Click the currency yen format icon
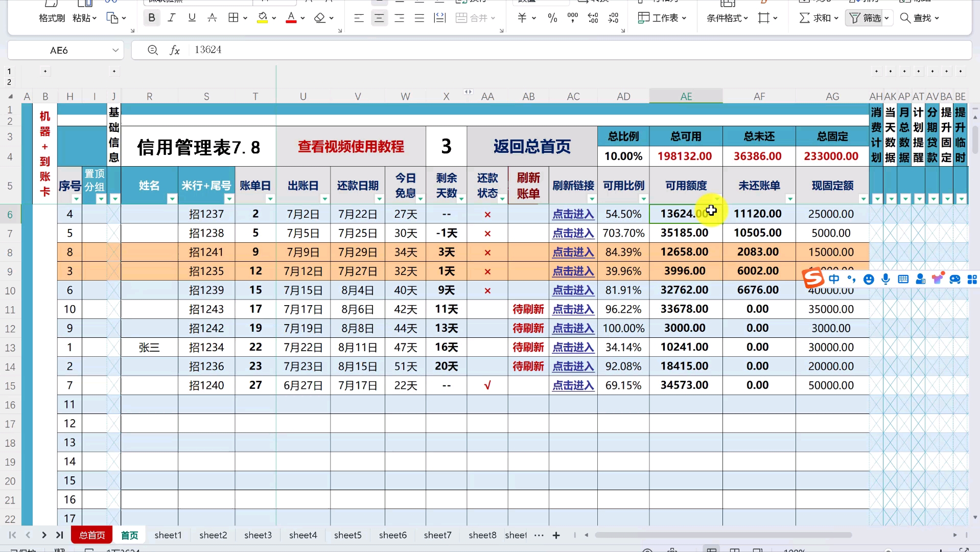This screenshot has height=552, width=980. pyautogui.click(x=522, y=18)
